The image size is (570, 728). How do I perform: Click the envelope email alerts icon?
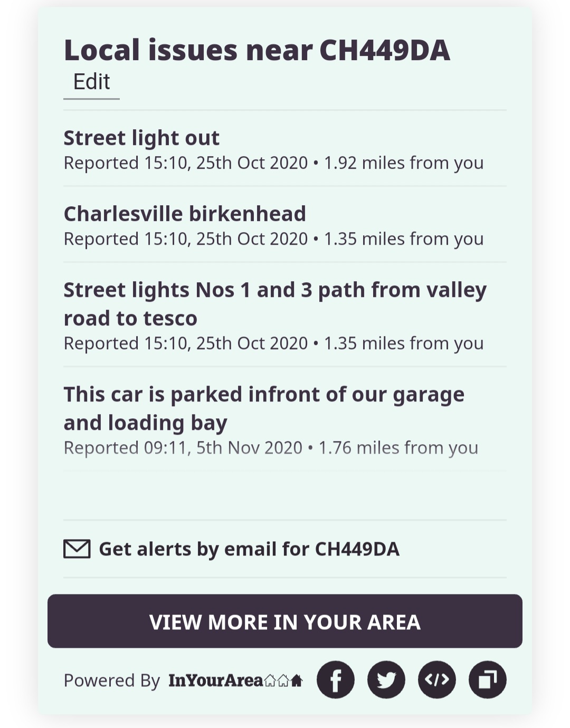point(77,549)
